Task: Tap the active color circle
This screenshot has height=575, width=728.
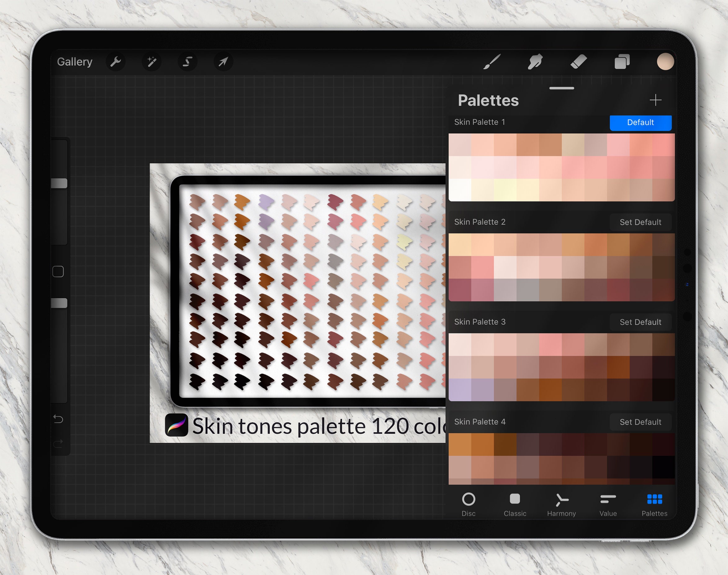Action: tap(665, 61)
